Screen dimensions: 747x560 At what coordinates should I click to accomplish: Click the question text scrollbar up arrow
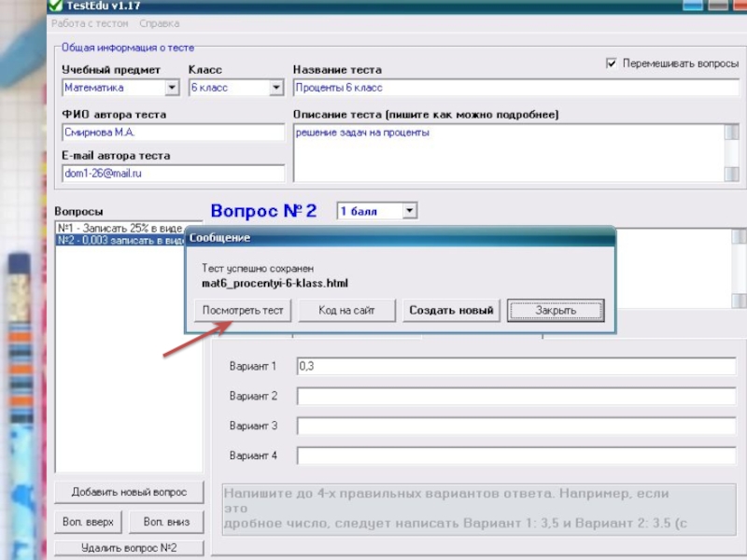(x=739, y=236)
